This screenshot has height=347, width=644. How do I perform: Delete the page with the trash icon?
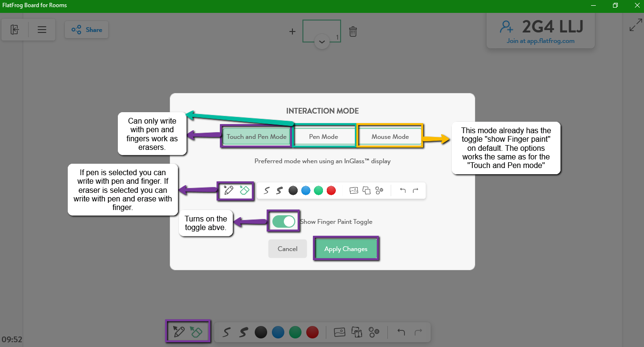[353, 32]
